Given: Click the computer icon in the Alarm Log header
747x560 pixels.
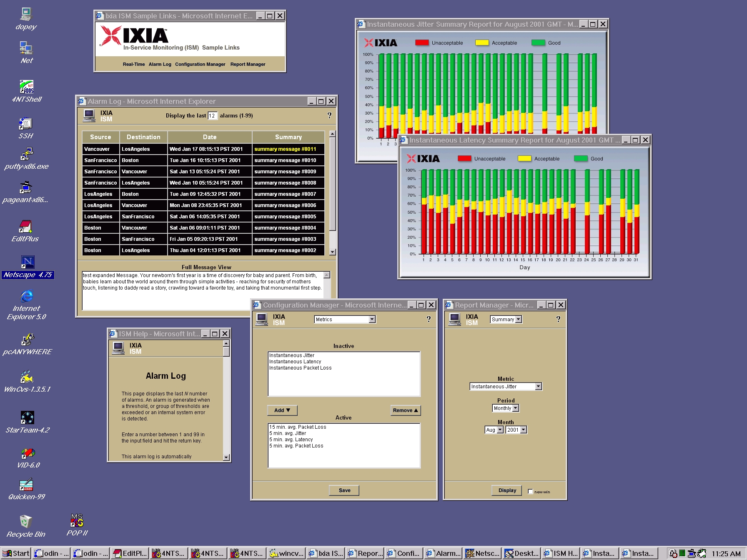Looking at the screenshot, I should (x=89, y=115).
